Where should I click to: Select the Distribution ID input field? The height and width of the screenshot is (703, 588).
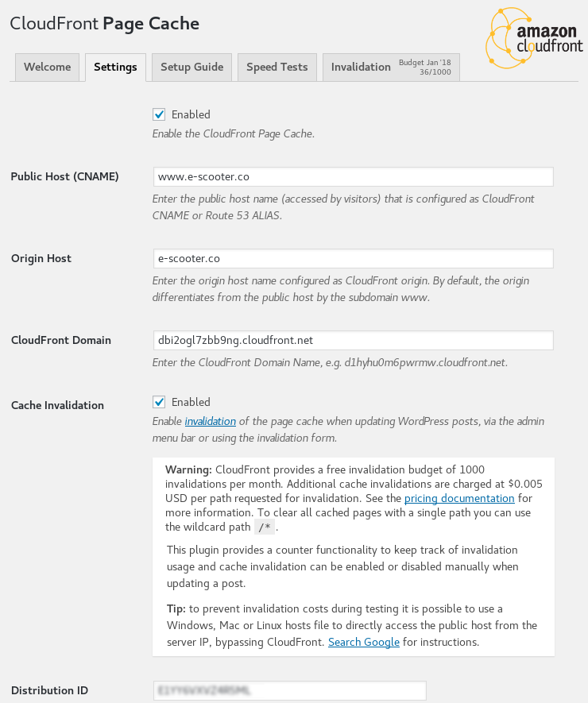(x=290, y=690)
